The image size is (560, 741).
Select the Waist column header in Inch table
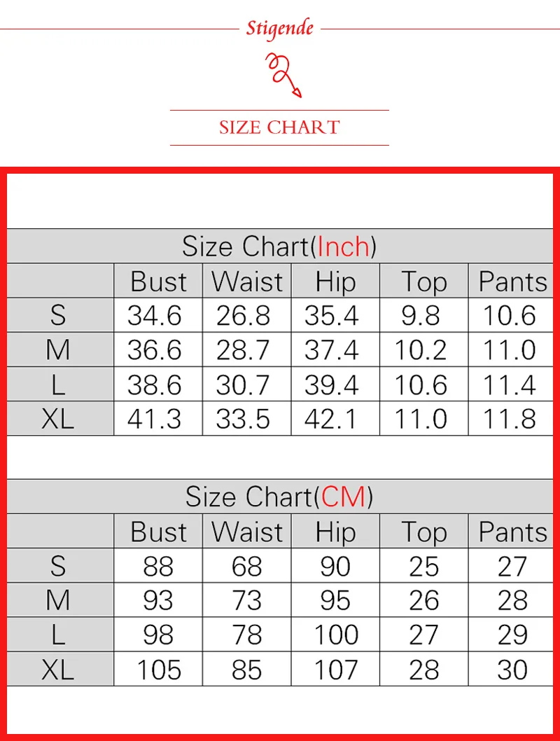[x=247, y=282]
